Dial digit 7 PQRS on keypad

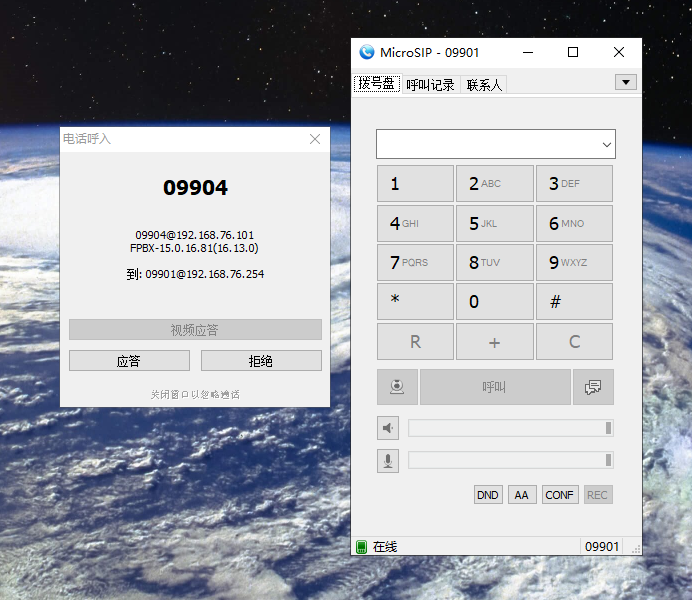click(x=415, y=262)
